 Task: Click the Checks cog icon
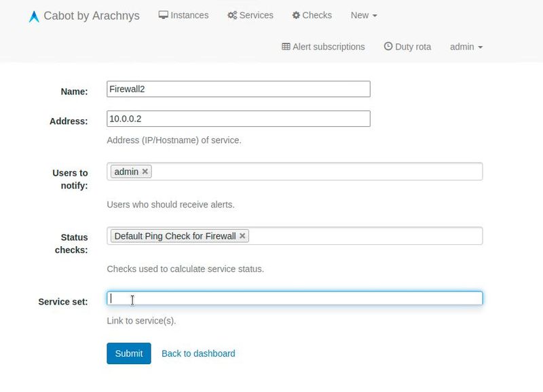(296, 15)
